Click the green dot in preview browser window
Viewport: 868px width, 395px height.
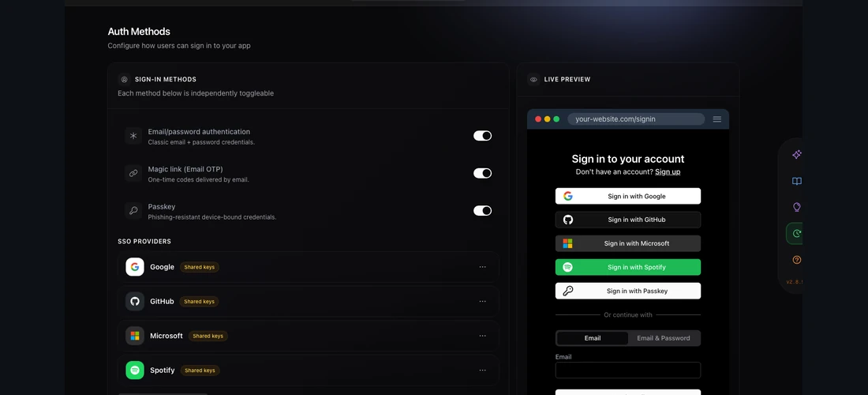click(x=556, y=119)
